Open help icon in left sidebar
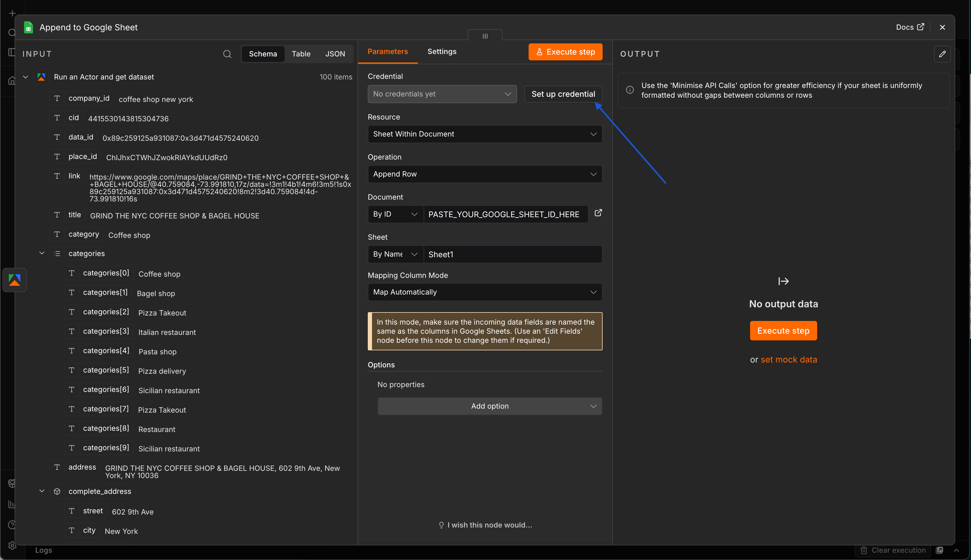971x560 pixels. [12, 525]
